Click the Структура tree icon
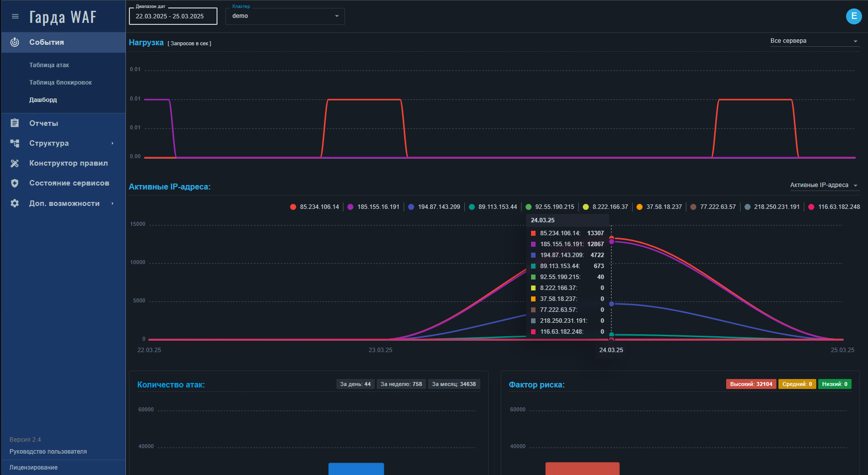This screenshot has height=475, width=868. (15, 143)
